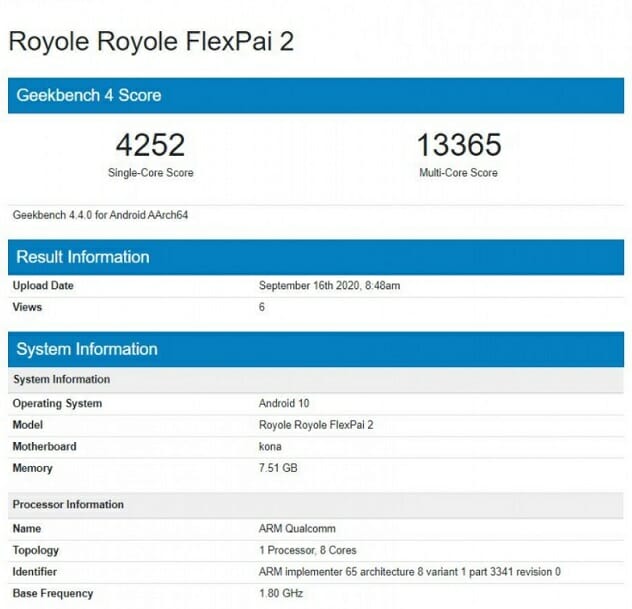
Task: Select the September 16th 2020 upload date value
Action: pos(329,286)
